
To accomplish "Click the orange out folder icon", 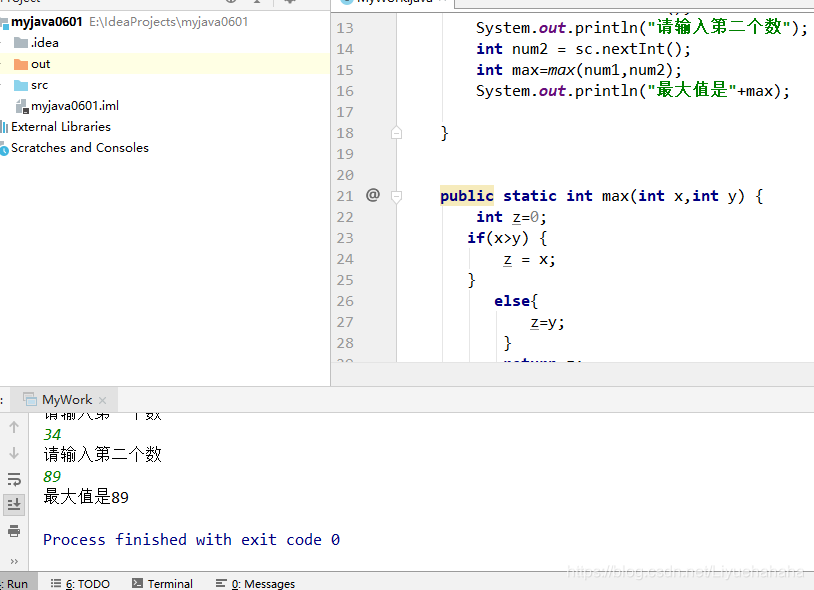I will (21, 64).
